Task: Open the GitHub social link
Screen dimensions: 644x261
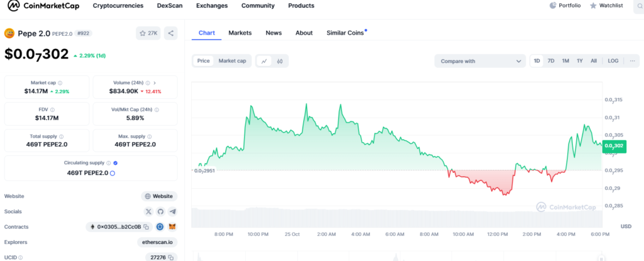Action: pos(160,212)
